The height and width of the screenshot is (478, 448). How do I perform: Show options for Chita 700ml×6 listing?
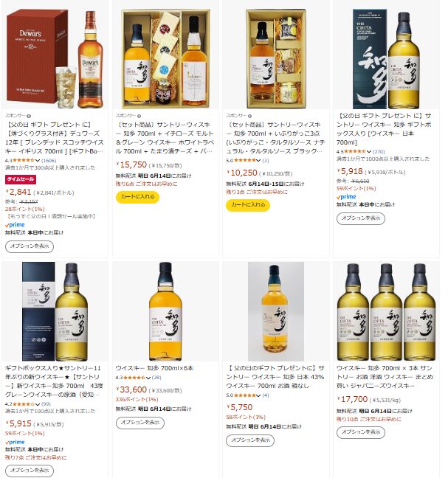click(140, 423)
